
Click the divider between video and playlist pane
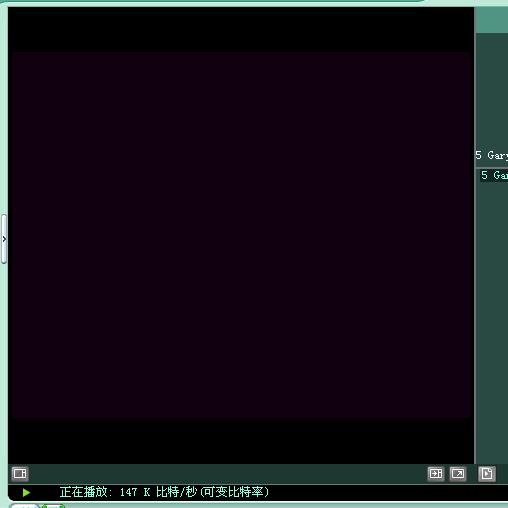point(475,235)
